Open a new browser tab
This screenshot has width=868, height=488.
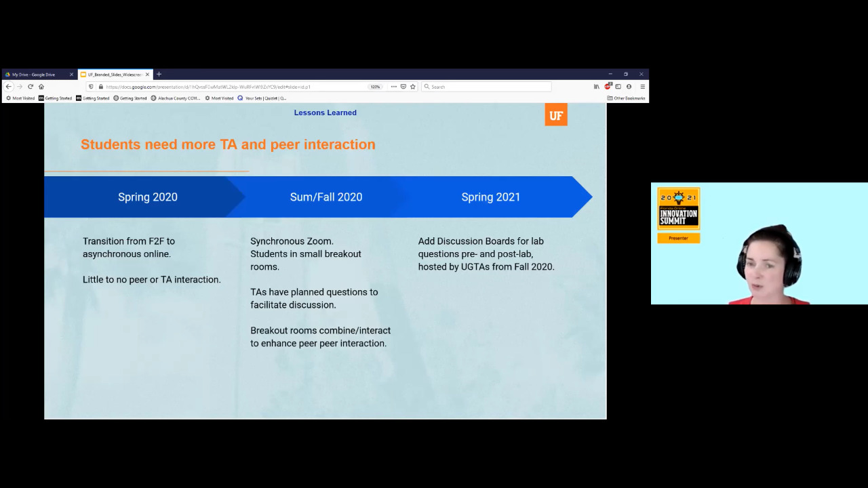pyautogui.click(x=159, y=75)
